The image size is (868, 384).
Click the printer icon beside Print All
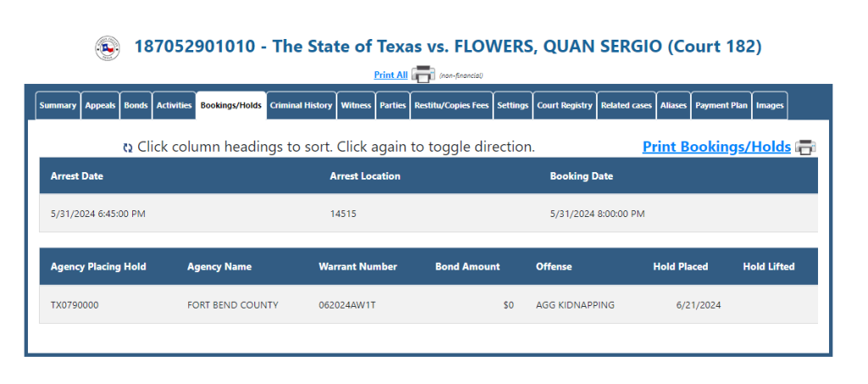pos(423,75)
